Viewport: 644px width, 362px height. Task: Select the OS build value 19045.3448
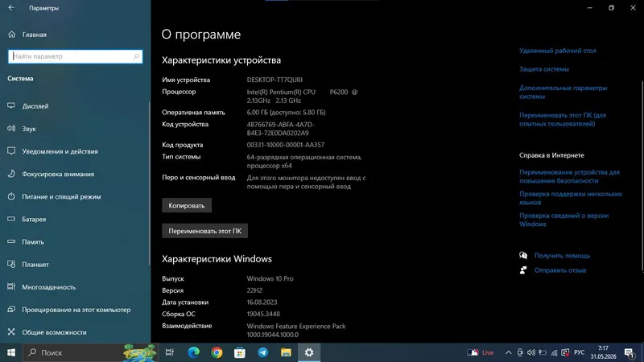pyautogui.click(x=263, y=314)
